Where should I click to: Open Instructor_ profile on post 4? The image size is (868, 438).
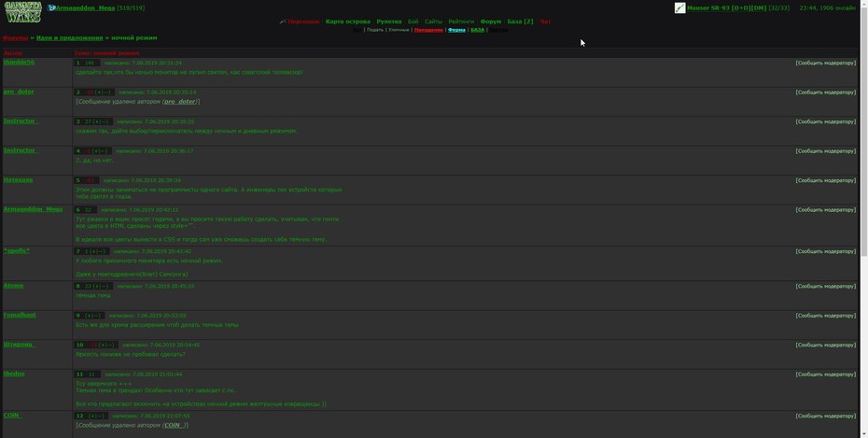20,150
